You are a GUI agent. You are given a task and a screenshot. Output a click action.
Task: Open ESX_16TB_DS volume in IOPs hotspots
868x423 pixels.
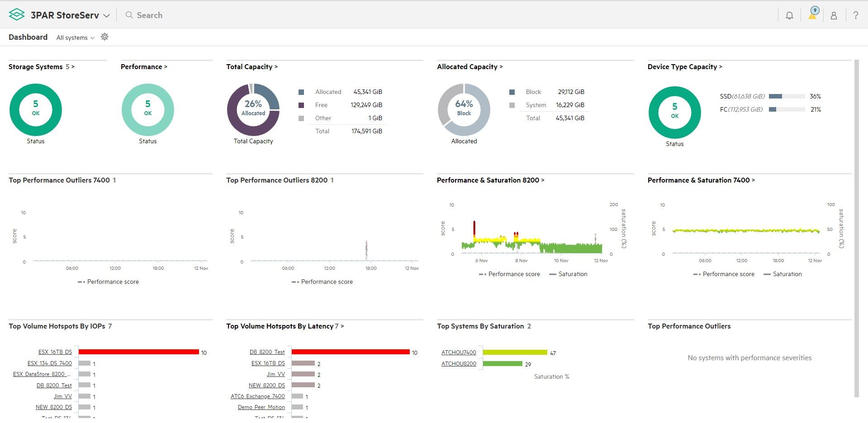coord(55,352)
